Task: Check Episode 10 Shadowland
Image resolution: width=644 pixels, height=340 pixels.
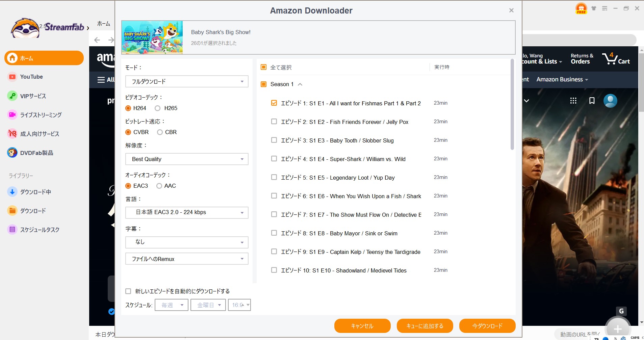Action: click(274, 270)
